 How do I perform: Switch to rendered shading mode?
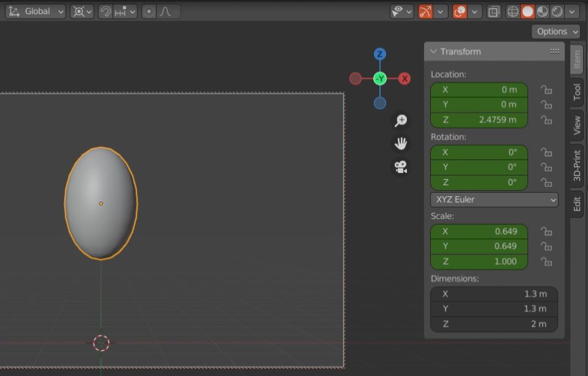[x=557, y=12]
